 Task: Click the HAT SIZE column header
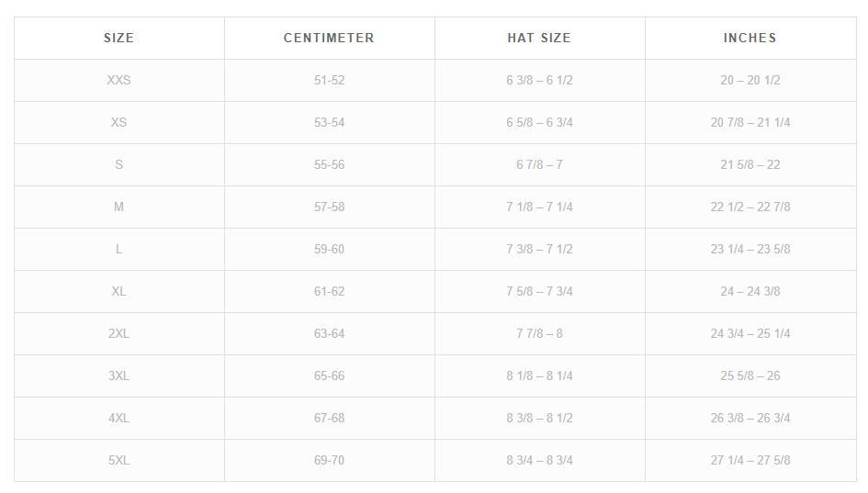click(x=539, y=38)
